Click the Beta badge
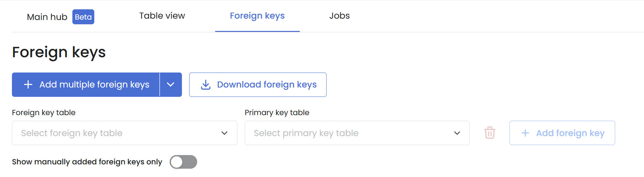The image size is (644, 177). click(x=83, y=17)
